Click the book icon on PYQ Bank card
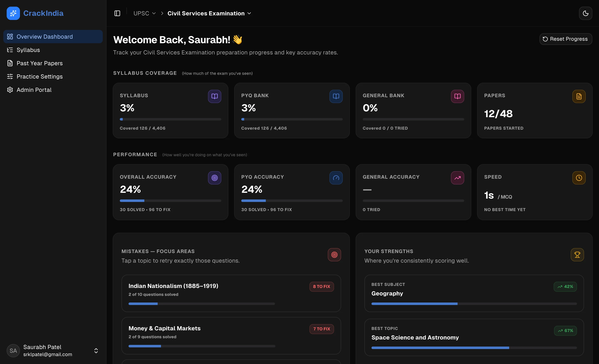 336,96
